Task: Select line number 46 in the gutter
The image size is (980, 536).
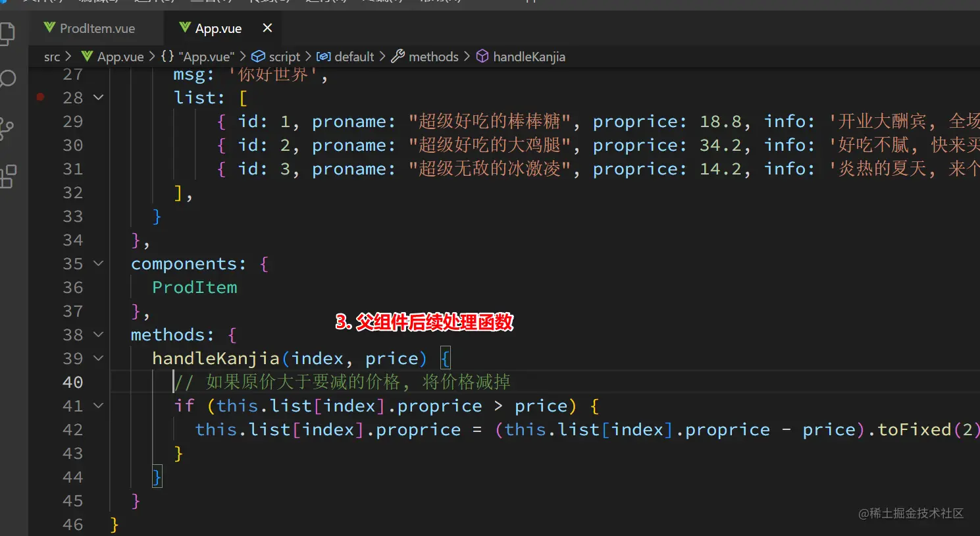Action: (73, 524)
